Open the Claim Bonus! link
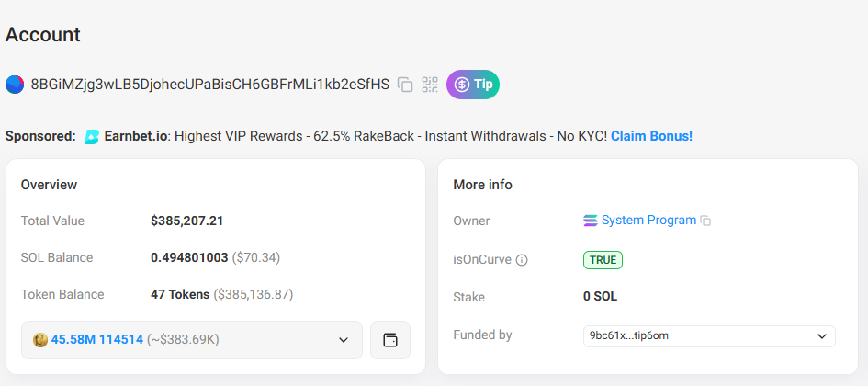 (x=651, y=136)
